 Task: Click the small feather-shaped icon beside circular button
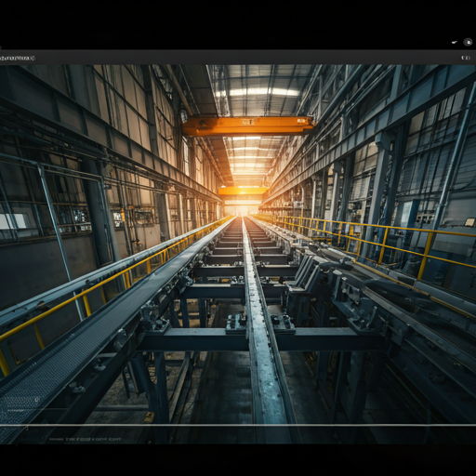[x=455, y=42]
